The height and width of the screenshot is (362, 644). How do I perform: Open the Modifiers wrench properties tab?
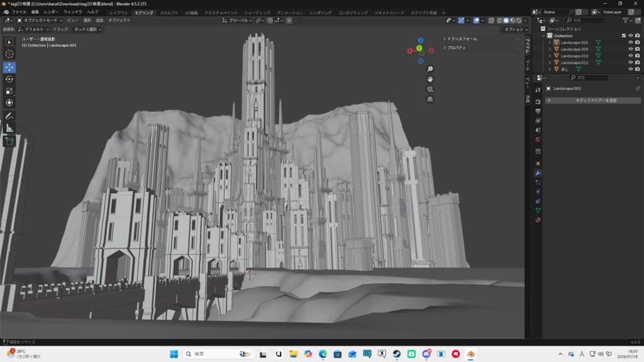(x=538, y=173)
